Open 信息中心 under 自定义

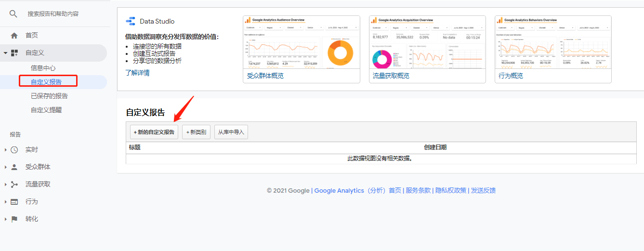click(43, 68)
